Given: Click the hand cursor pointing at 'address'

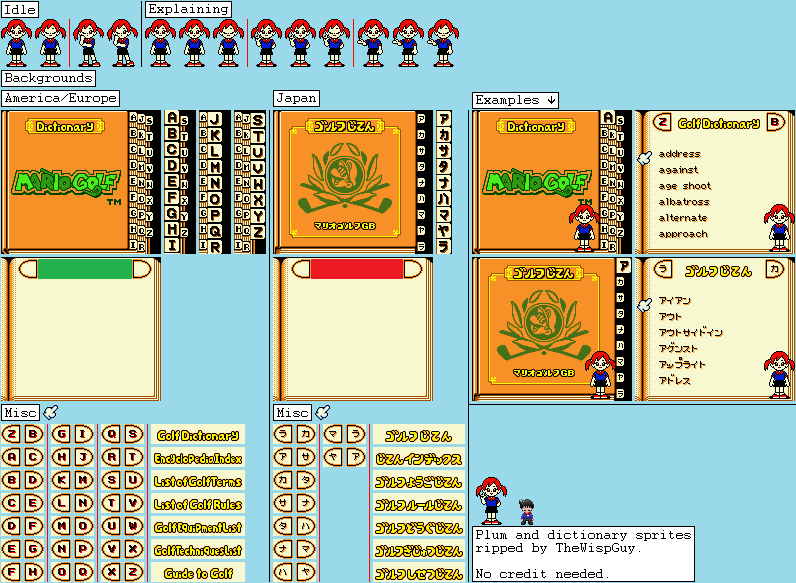Looking at the screenshot, I should (645, 158).
